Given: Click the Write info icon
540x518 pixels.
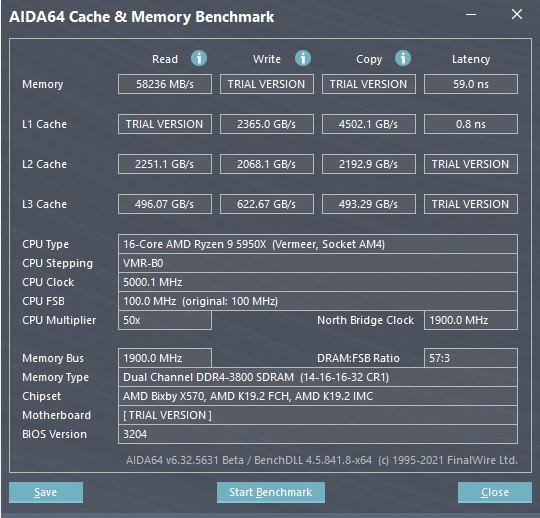Looking at the screenshot, I should click(303, 58).
